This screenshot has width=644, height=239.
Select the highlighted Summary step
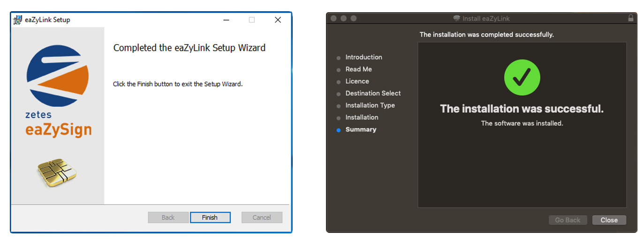point(361,130)
